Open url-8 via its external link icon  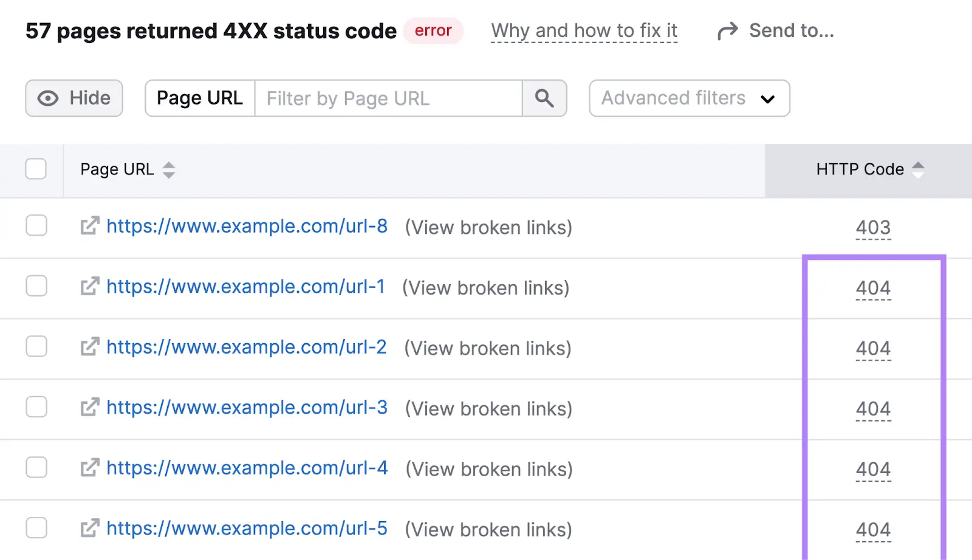click(89, 225)
